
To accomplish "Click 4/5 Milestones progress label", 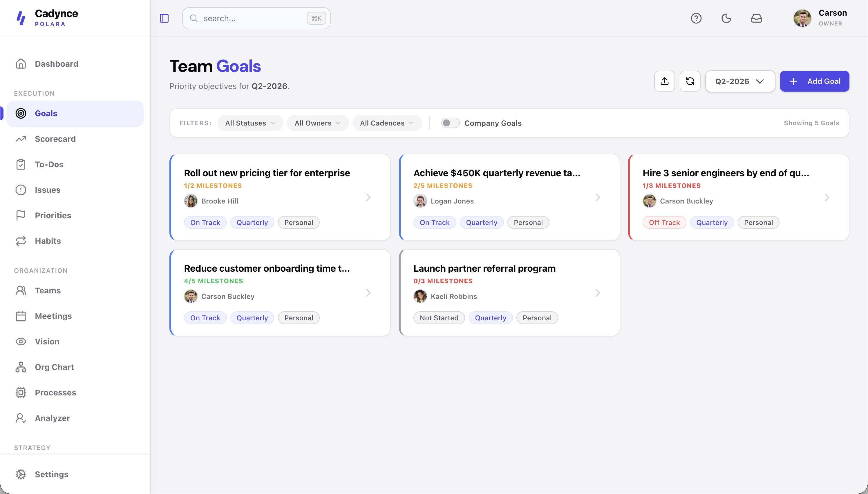I will (214, 281).
